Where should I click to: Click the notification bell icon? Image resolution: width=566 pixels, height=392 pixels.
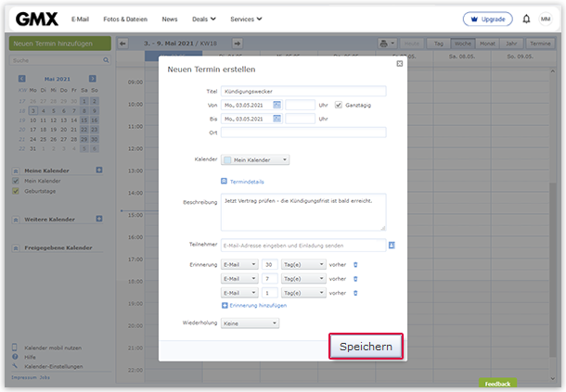coord(527,19)
